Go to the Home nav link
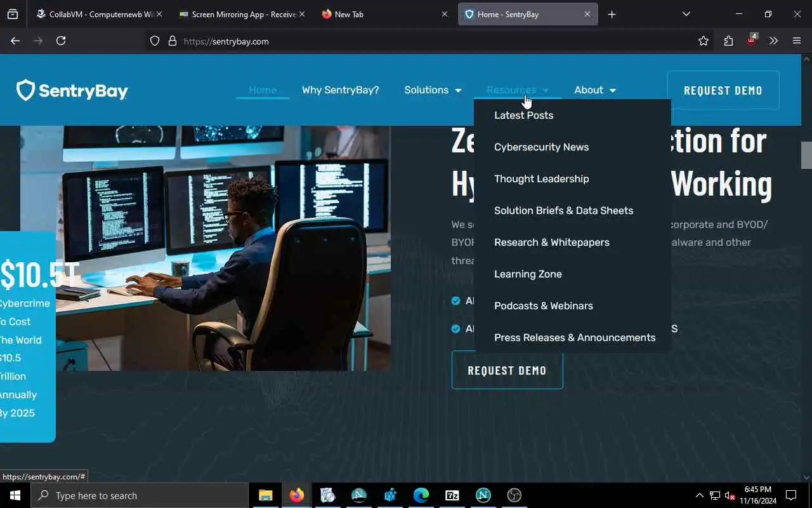 (x=263, y=90)
